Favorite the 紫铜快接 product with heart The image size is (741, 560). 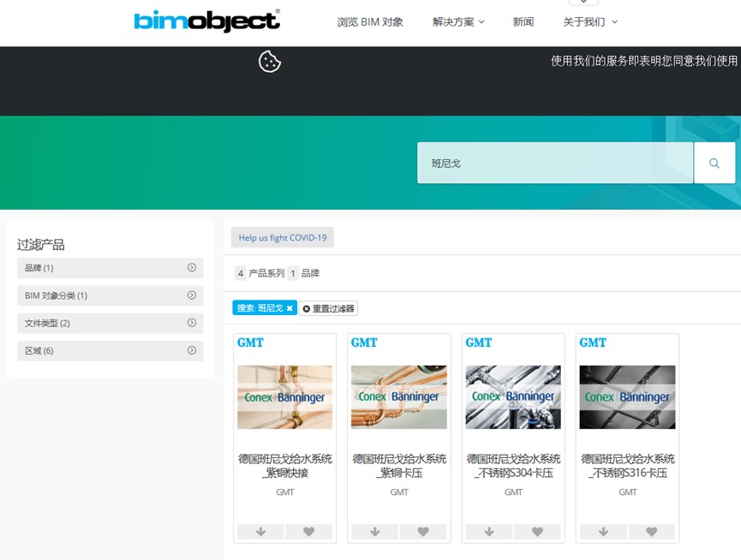(308, 532)
